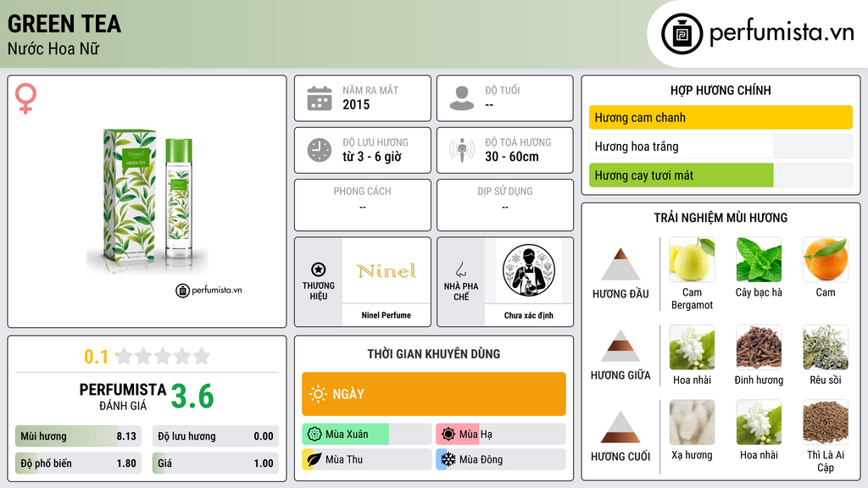Click the orange Ngày usage bar
This screenshot has height=488, width=868.
(x=434, y=394)
